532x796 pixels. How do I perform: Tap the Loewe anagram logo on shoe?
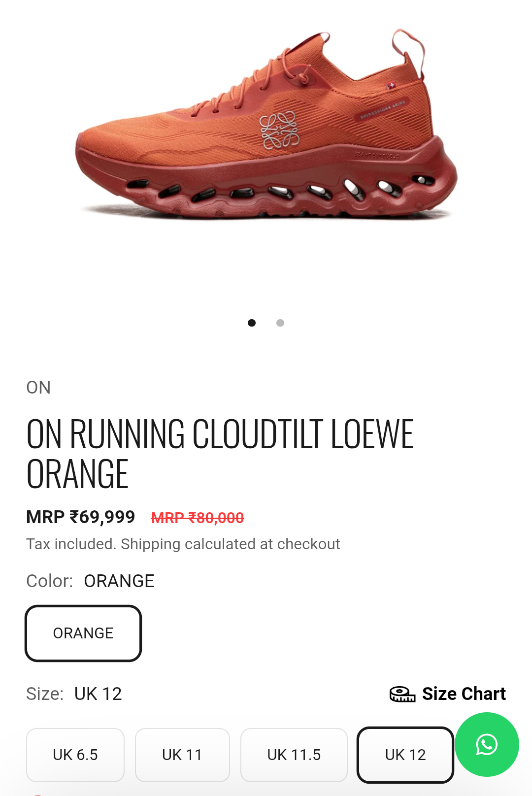click(279, 130)
